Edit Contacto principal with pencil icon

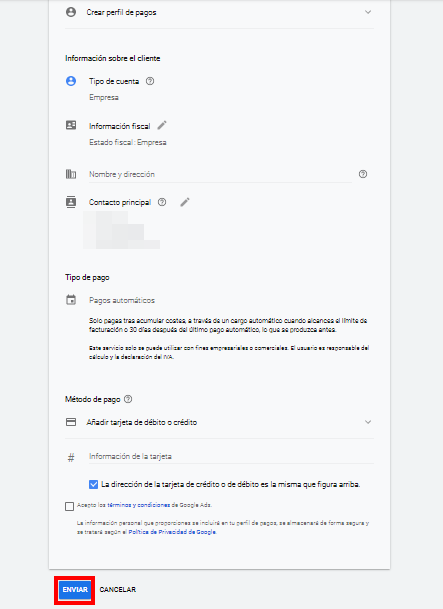click(185, 202)
